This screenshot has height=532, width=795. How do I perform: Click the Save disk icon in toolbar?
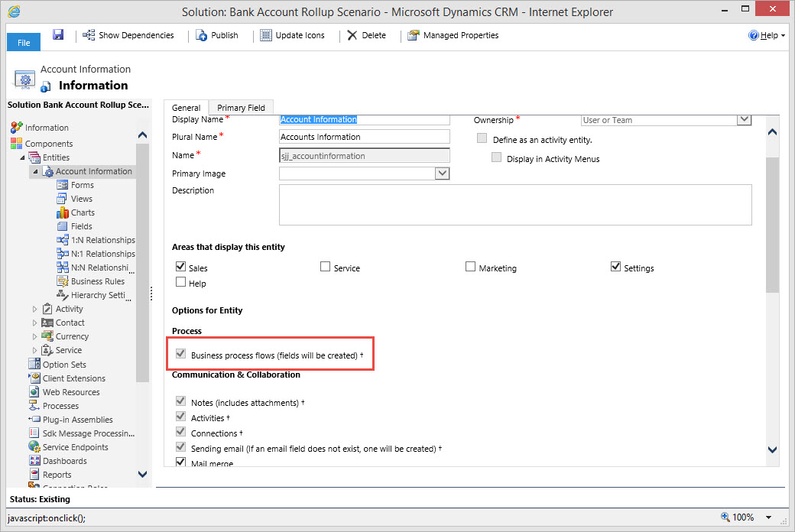tap(58, 35)
